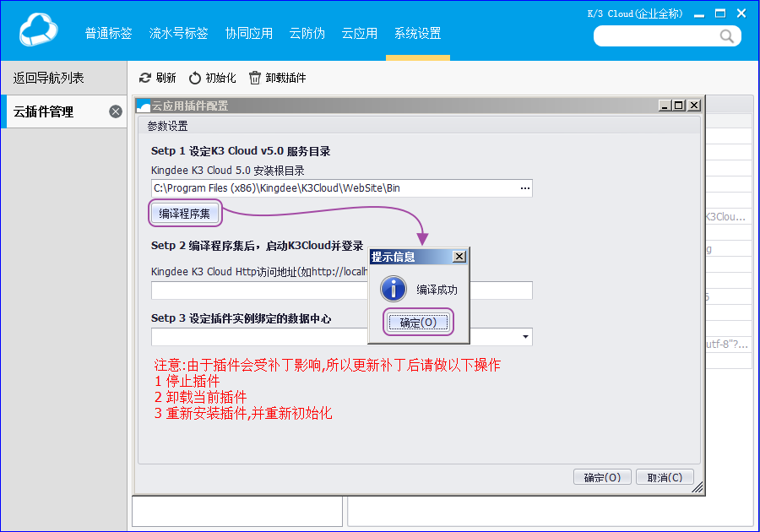
Task: Close the 云应用插件配置 dialog
Action: [x=694, y=106]
